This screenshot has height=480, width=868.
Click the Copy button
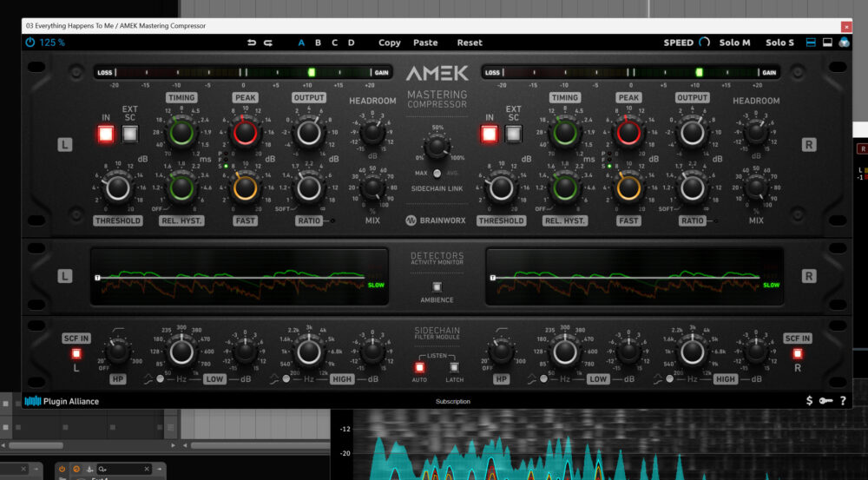[389, 43]
